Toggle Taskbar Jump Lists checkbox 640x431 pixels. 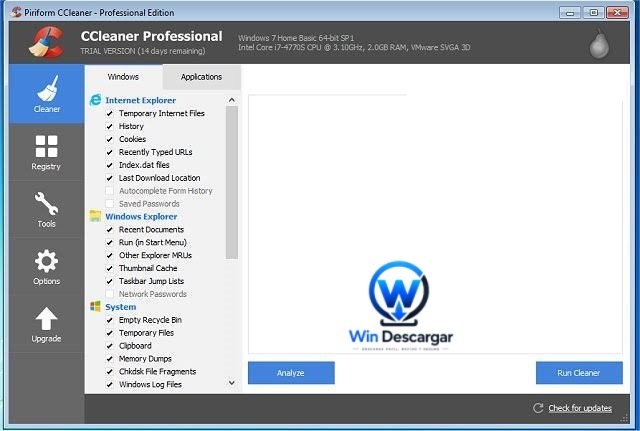point(109,281)
